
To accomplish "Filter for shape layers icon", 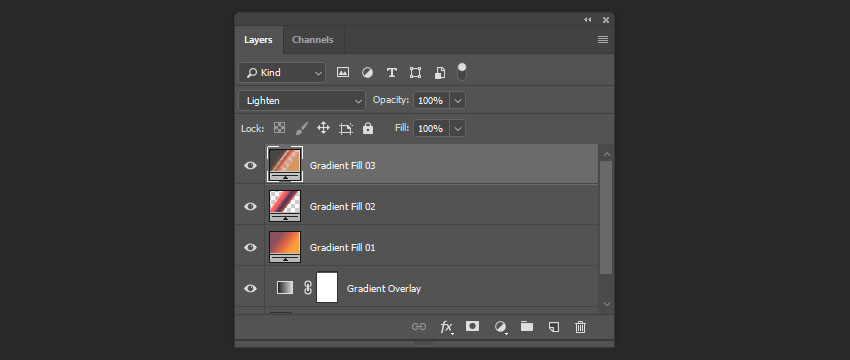I will click(415, 73).
